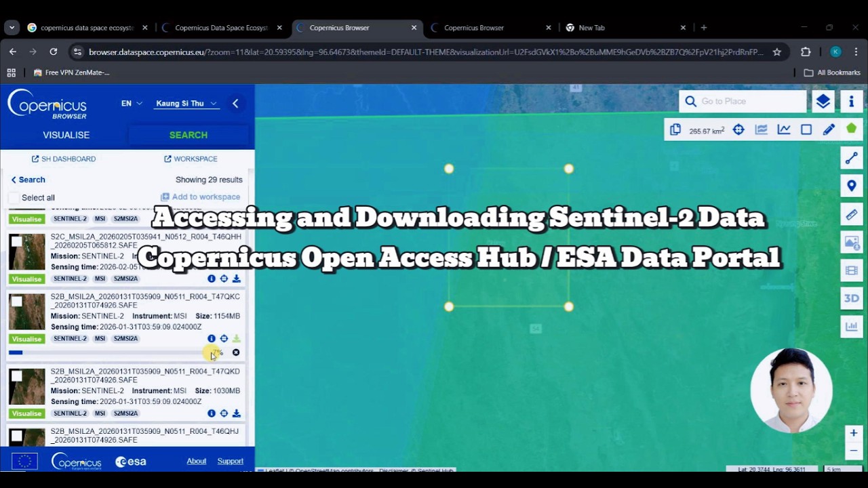Open the Chrome tab search dropdown

point(12,28)
